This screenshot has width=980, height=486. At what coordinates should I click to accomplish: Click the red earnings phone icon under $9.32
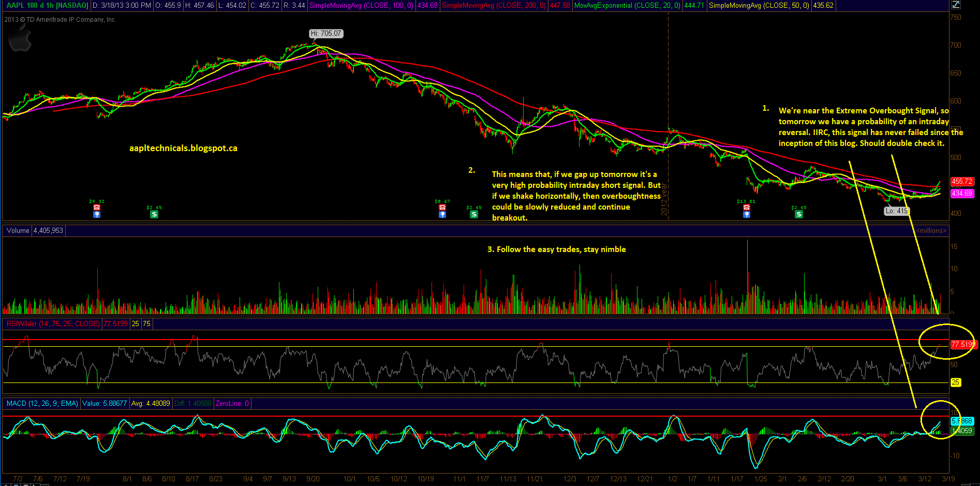tap(97, 208)
